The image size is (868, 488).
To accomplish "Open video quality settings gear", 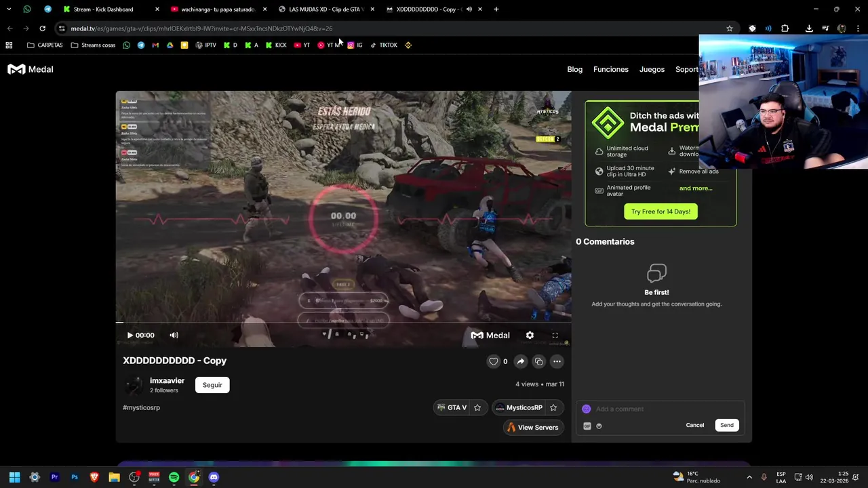I will point(530,335).
